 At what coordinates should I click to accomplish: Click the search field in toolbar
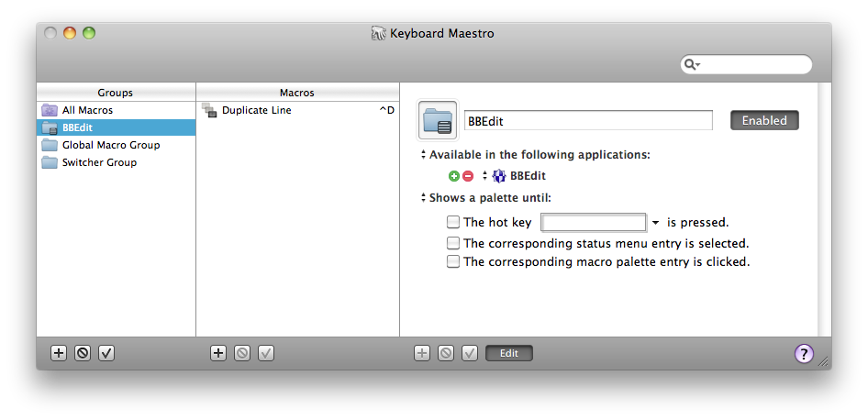tap(746, 65)
